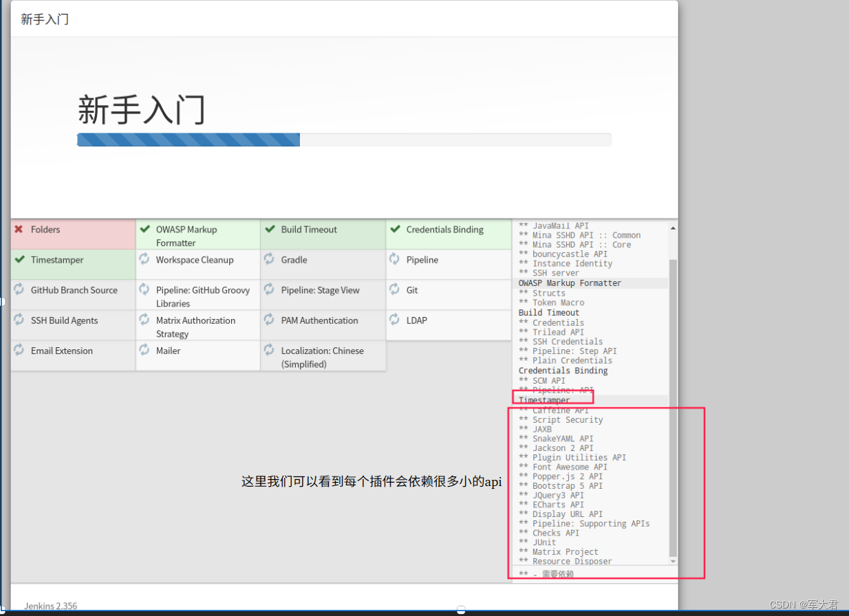
Task: Click the green check beside OWASP Markup Formatter
Action: coord(144,229)
